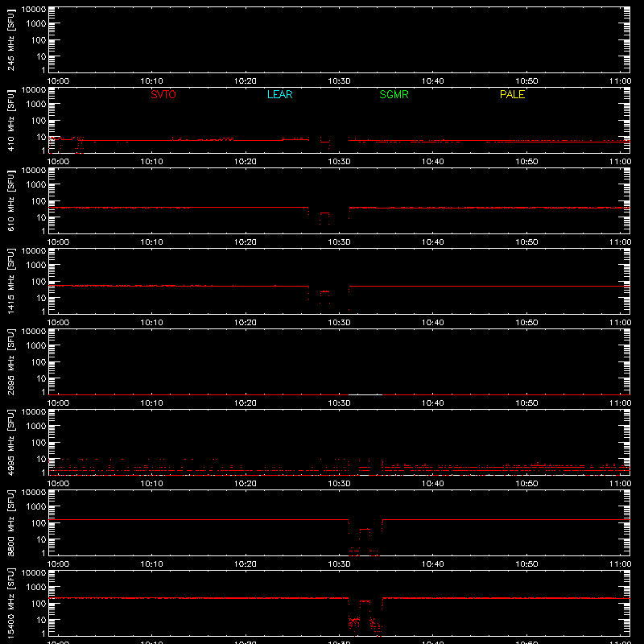
Task: Click 10:00 time label under 610 MHz plot
Action: [x=58, y=242]
